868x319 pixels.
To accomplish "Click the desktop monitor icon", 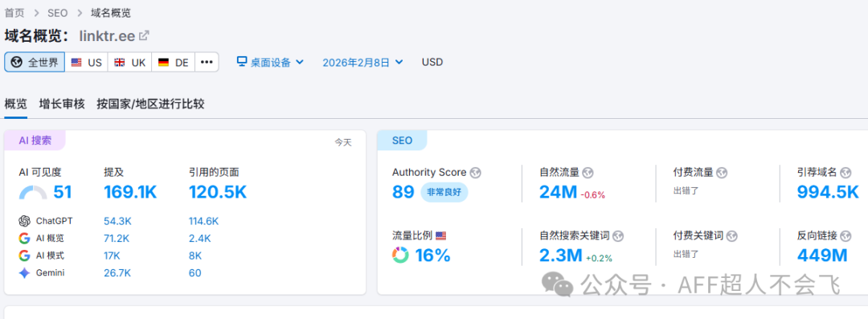I will 241,62.
